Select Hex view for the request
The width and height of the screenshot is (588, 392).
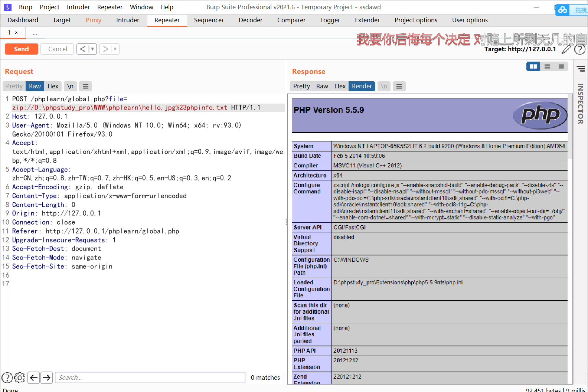point(53,86)
